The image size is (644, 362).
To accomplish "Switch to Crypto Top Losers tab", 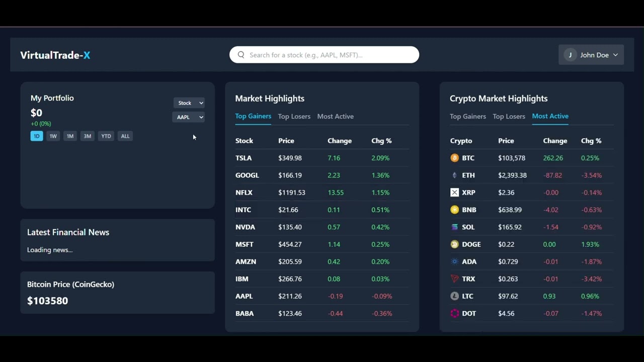I will (x=509, y=117).
